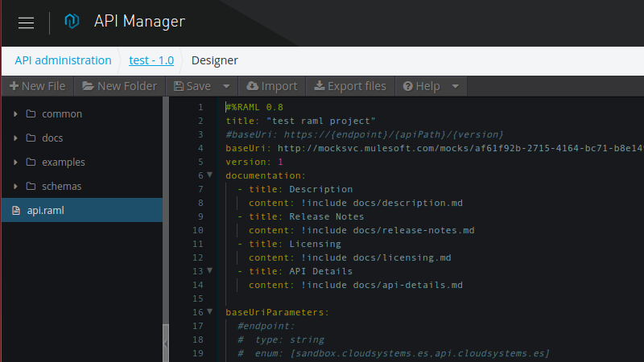The image size is (644, 362).
Task: Click the examples folder icon
Action: 31,162
